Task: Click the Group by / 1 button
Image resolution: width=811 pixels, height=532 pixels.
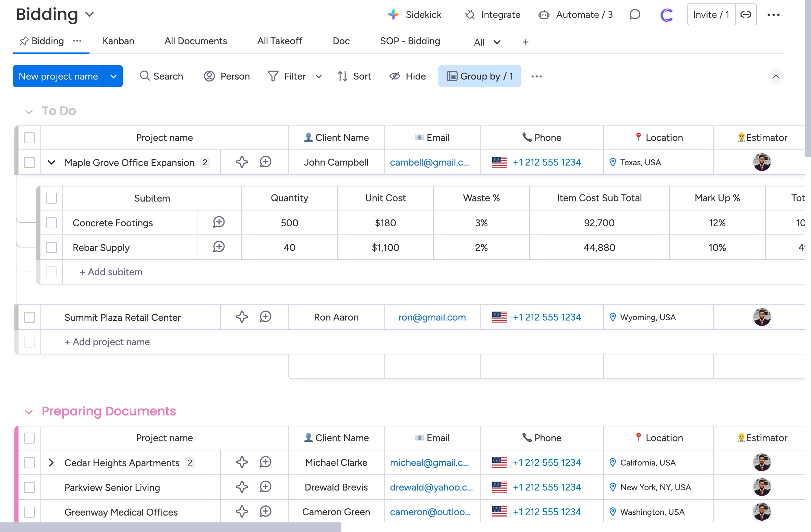Action: point(480,76)
